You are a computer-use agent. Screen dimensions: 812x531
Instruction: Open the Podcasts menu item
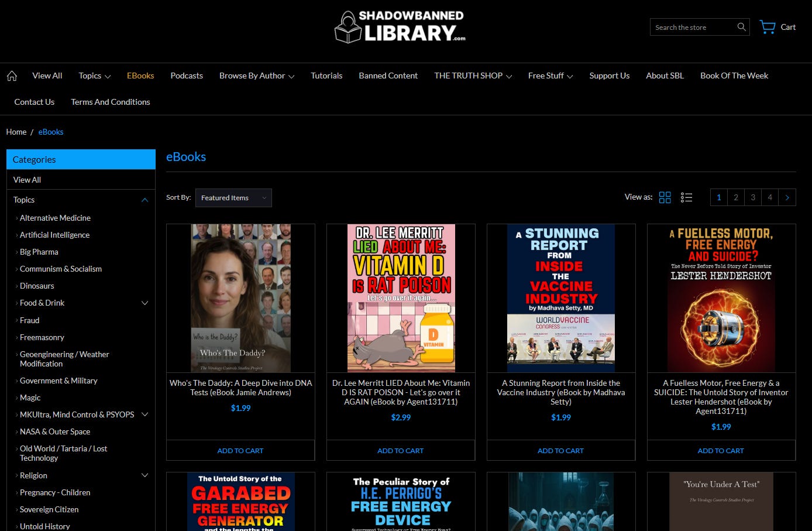tap(187, 76)
